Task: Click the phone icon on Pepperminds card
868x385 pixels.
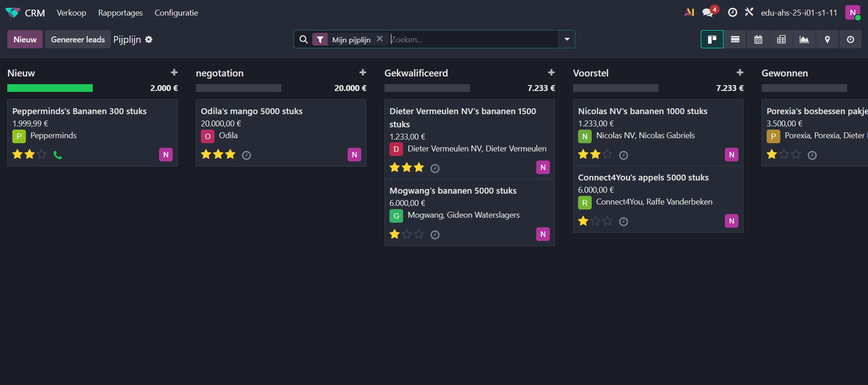Action: pyautogui.click(x=58, y=155)
